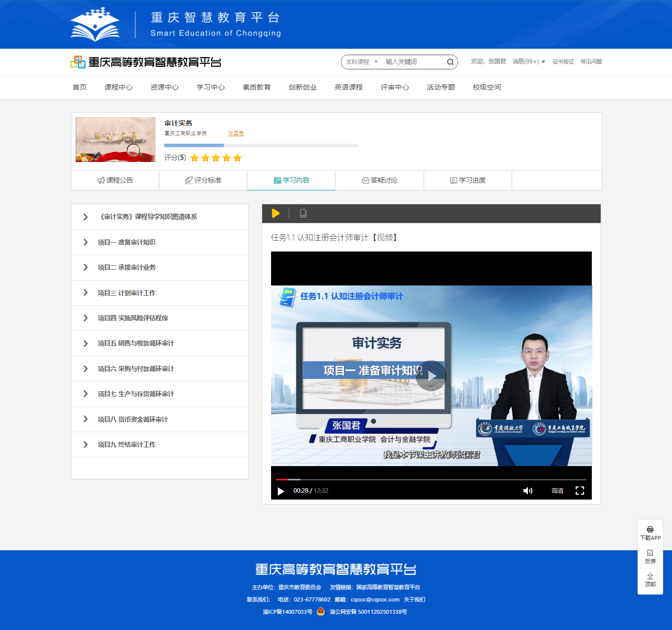672x630 pixels.
Task: Click the third rating star
Action: 216,158
